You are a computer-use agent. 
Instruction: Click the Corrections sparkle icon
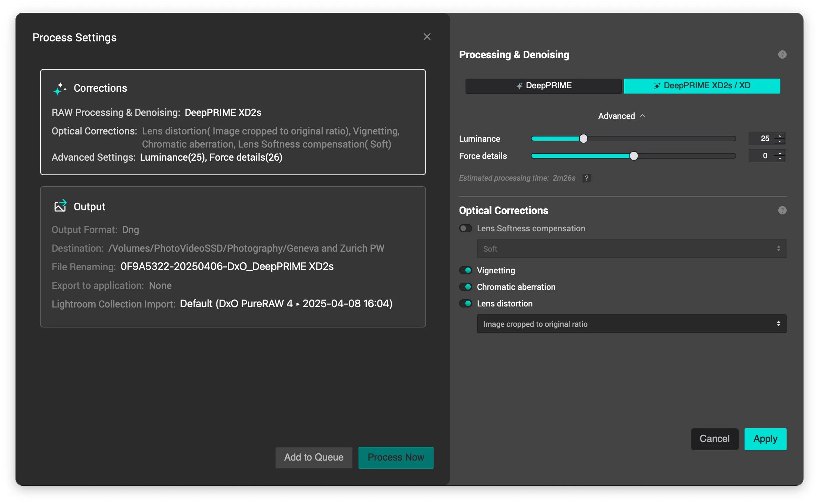tap(60, 89)
